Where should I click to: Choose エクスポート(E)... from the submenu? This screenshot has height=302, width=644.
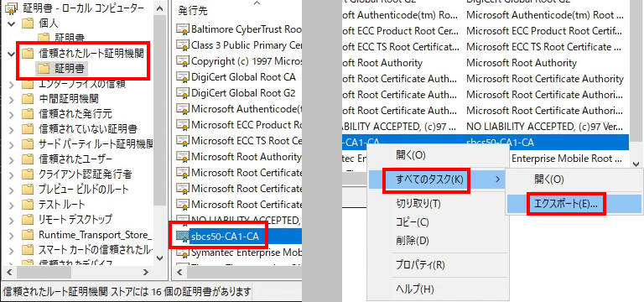pos(565,204)
